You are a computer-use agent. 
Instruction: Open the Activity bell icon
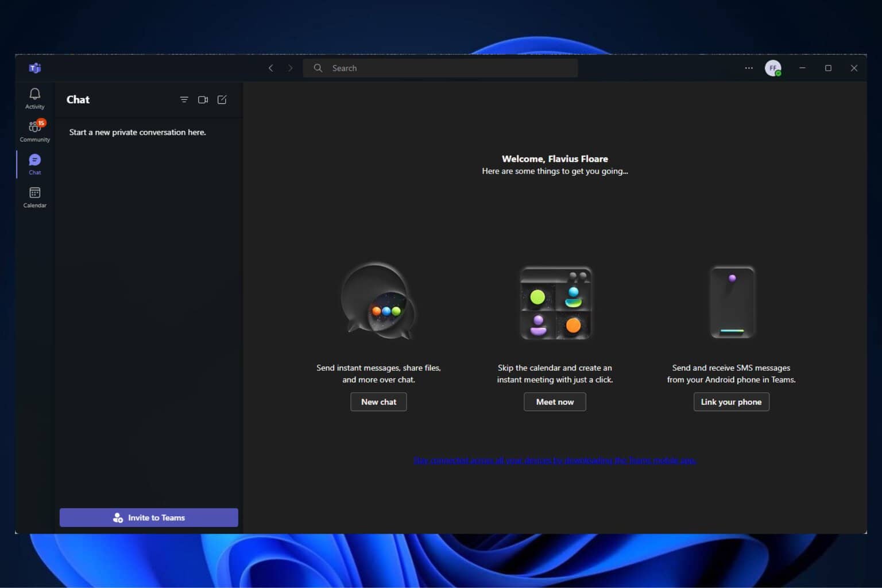pyautogui.click(x=34, y=98)
